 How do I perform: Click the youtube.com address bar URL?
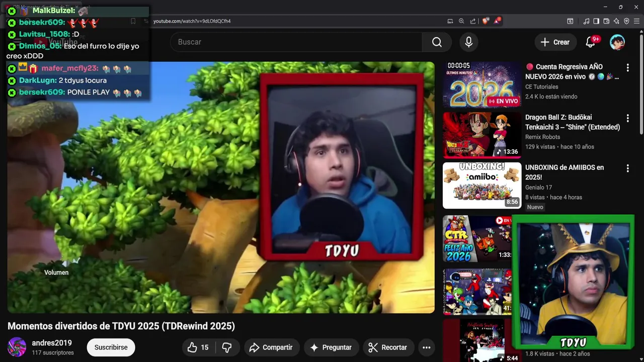click(x=192, y=21)
